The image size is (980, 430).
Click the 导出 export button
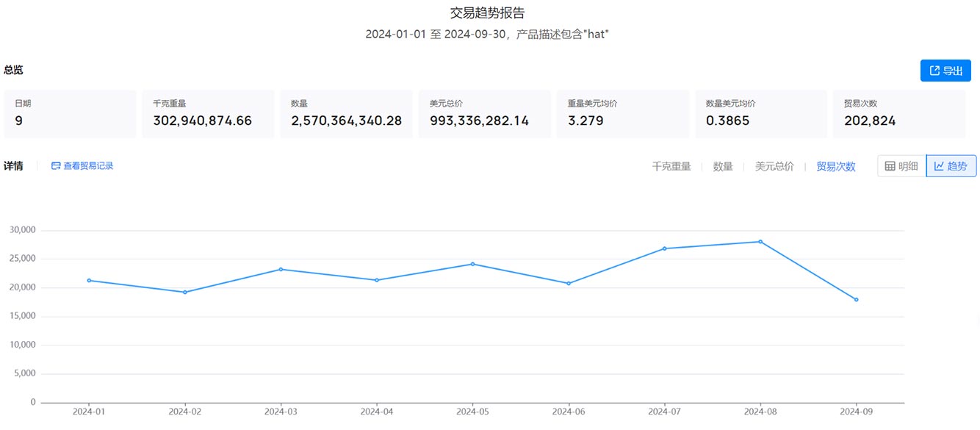945,71
